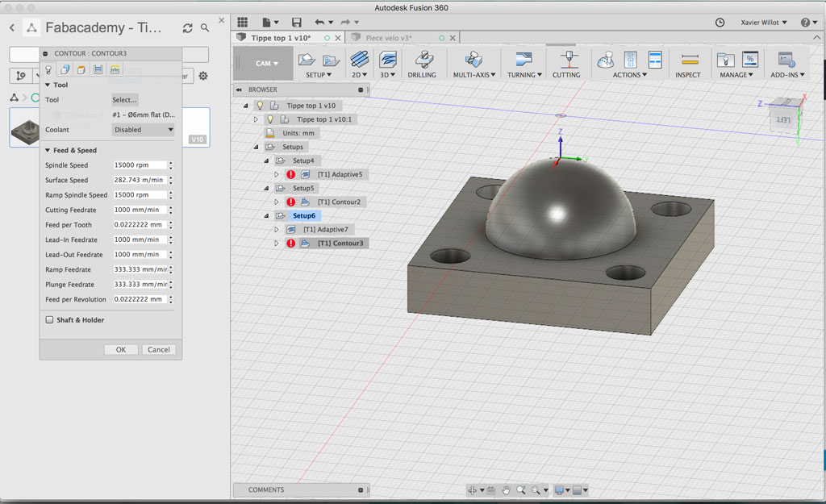Click the LEFT face of view cube
This screenshot has height=504, width=826.
click(784, 120)
